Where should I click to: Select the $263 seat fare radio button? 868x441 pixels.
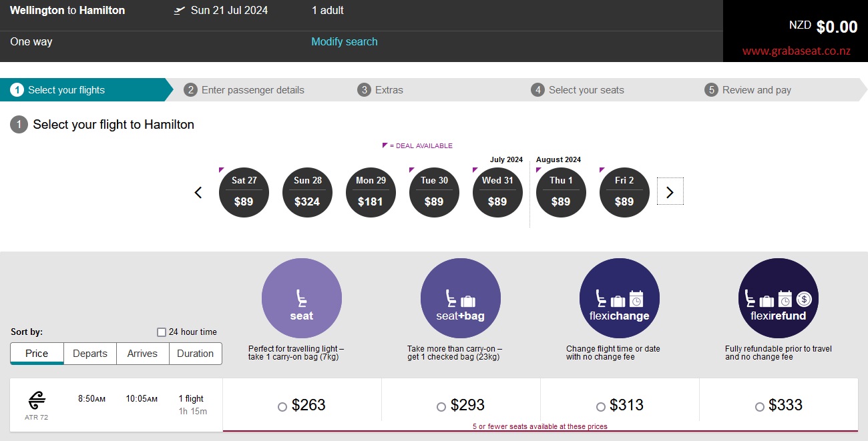[282, 406]
